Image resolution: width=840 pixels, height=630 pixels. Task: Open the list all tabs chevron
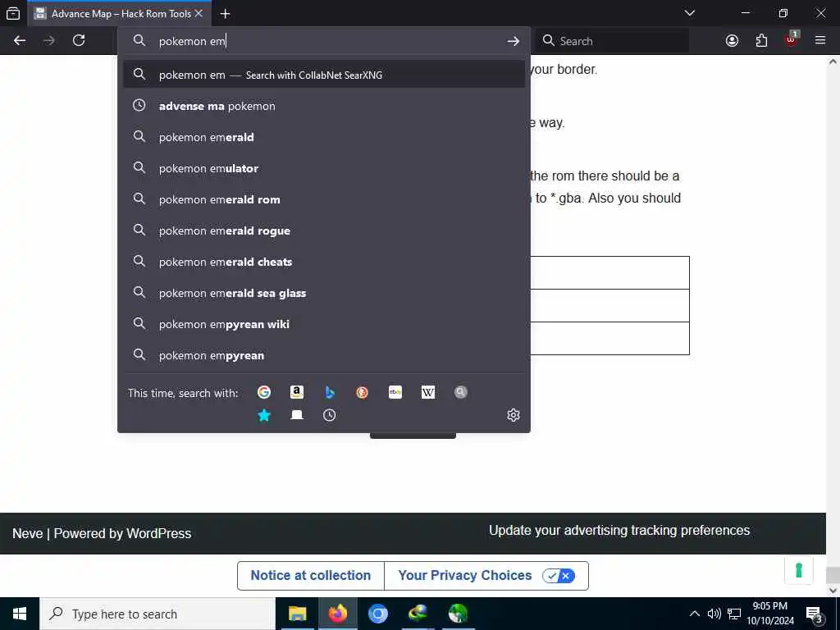[689, 13]
